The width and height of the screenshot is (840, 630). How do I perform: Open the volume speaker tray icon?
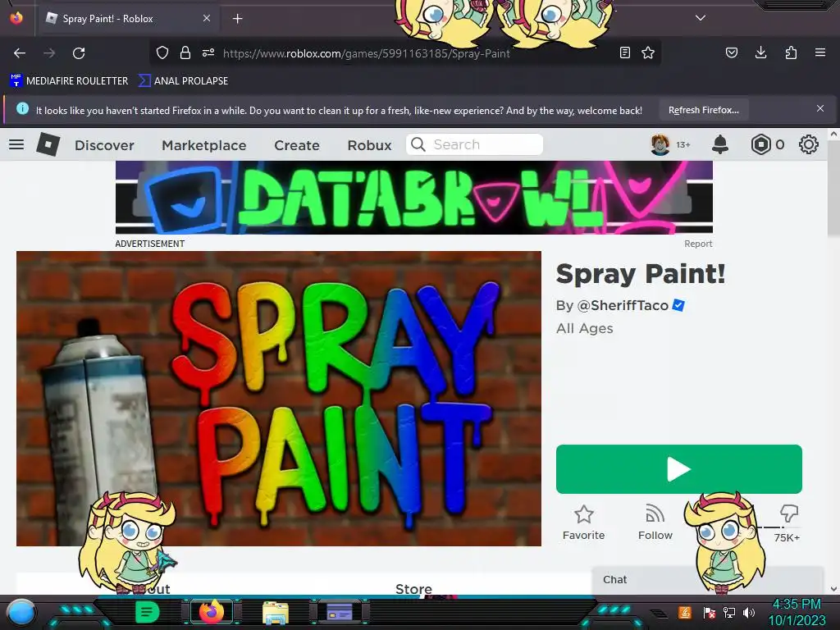tap(748, 612)
